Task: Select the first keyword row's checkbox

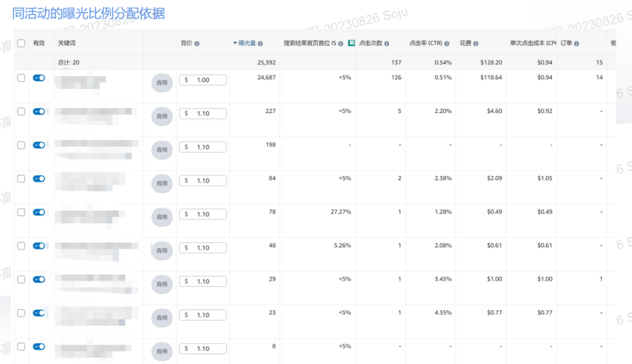Action: tap(21, 77)
